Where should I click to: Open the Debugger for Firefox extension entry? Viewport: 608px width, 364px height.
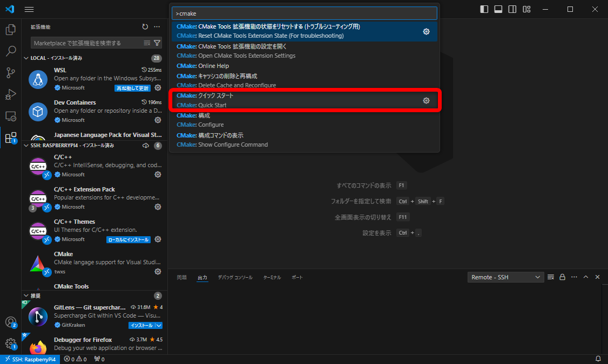94,344
